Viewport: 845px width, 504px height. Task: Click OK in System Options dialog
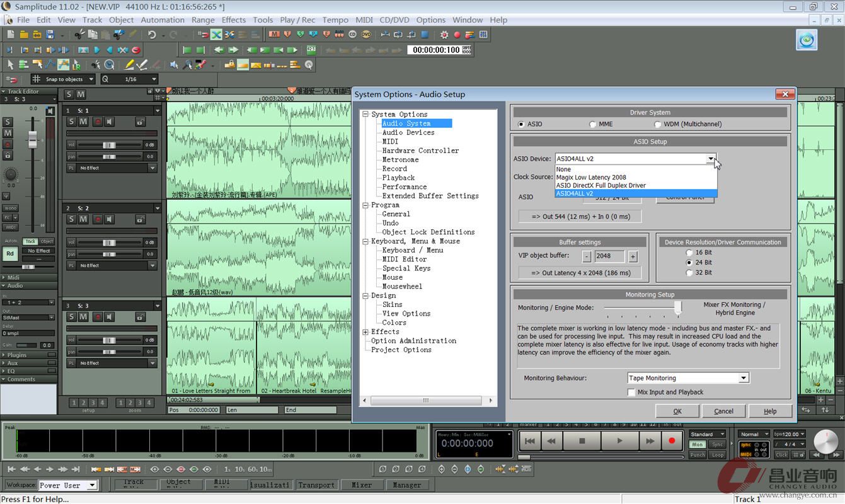[677, 411]
